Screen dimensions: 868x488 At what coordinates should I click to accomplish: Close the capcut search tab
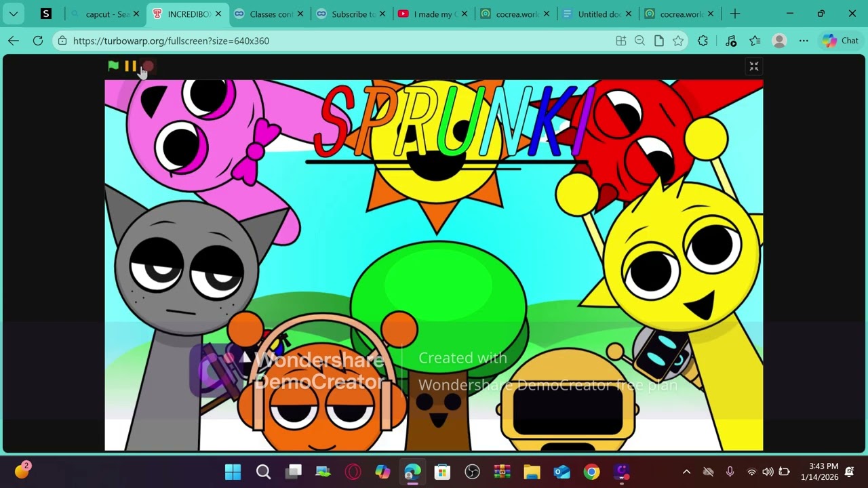(x=136, y=14)
